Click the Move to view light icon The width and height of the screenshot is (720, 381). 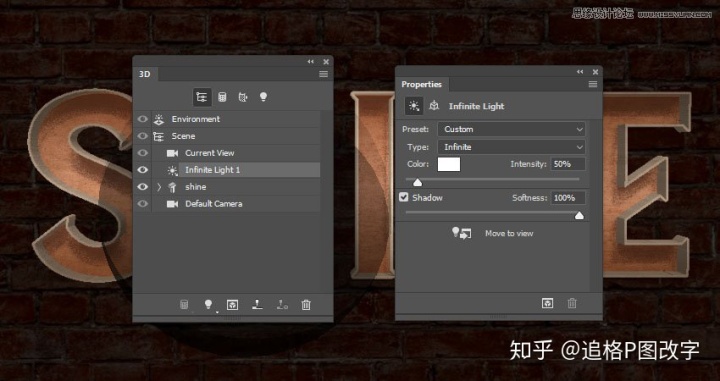click(461, 233)
